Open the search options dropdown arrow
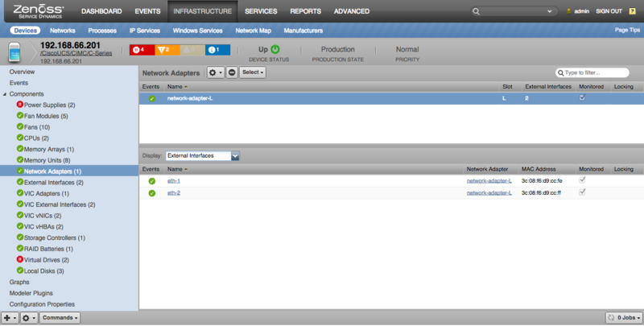The width and height of the screenshot is (644, 326). 550,11
